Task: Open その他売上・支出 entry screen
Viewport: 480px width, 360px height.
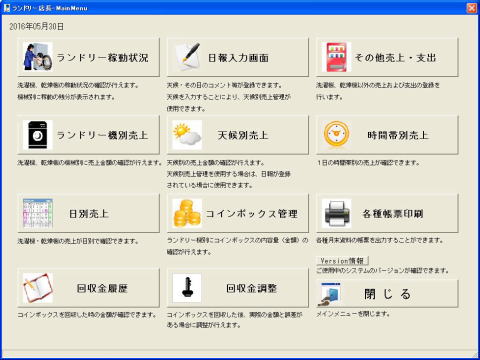Action: click(387, 57)
